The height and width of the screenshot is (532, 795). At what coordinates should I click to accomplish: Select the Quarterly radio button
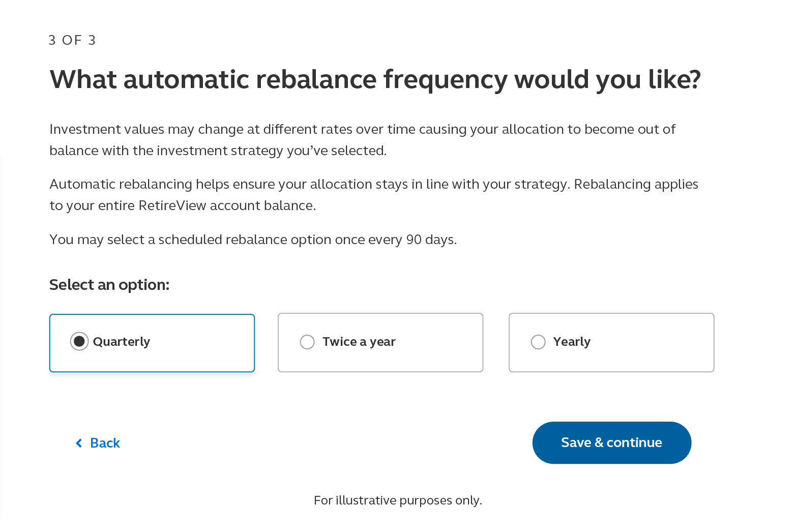pos(79,341)
